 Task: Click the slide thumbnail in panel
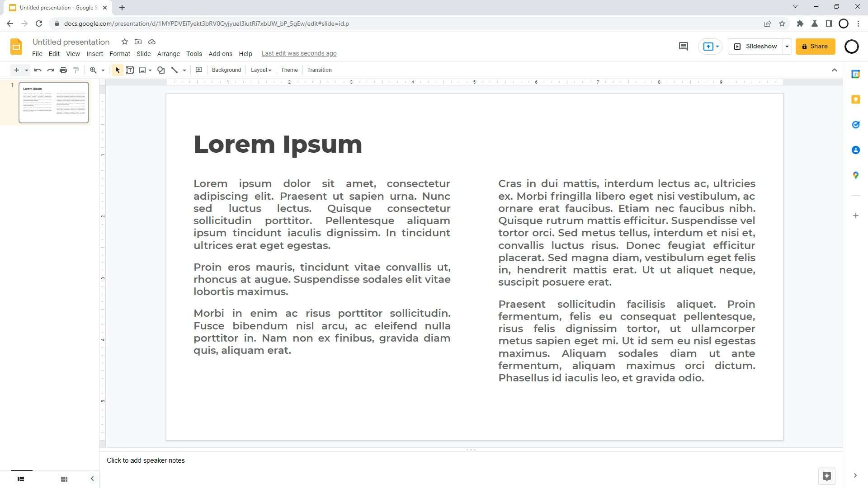tap(53, 103)
